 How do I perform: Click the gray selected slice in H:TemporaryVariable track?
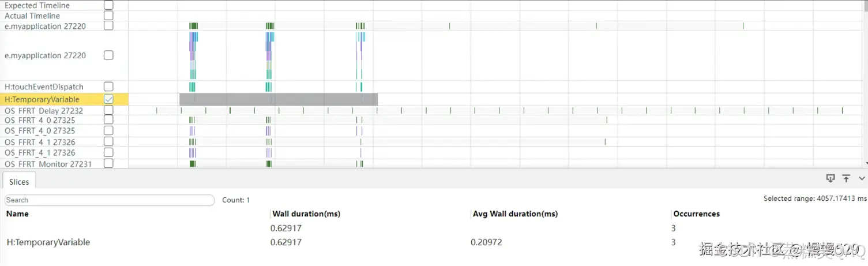click(279, 99)
